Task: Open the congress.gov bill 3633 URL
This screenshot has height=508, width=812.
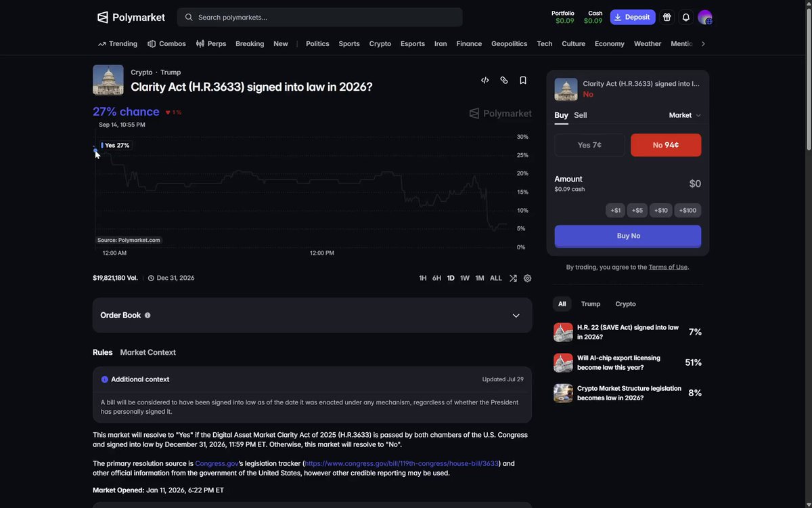Action: pyautogui.click(x=402, y=464)
